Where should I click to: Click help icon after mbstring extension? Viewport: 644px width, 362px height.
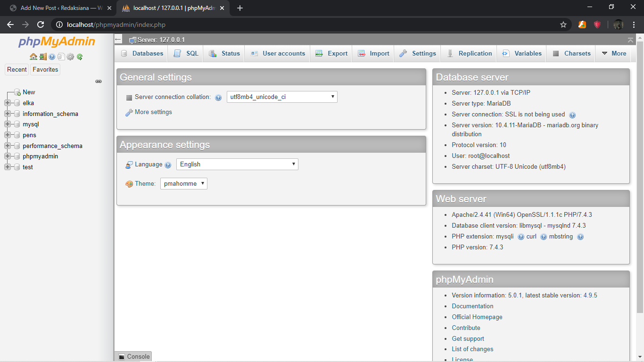[x=580, y=237]
